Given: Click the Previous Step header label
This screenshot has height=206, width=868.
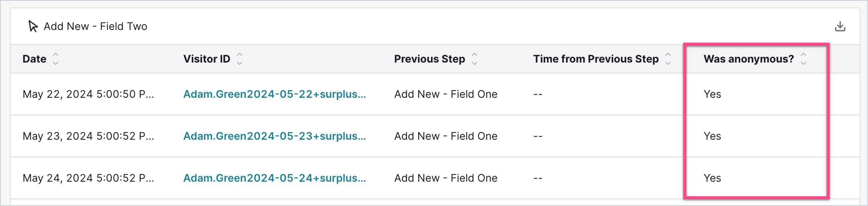Looking at the screenshot, I should (429, 59).
